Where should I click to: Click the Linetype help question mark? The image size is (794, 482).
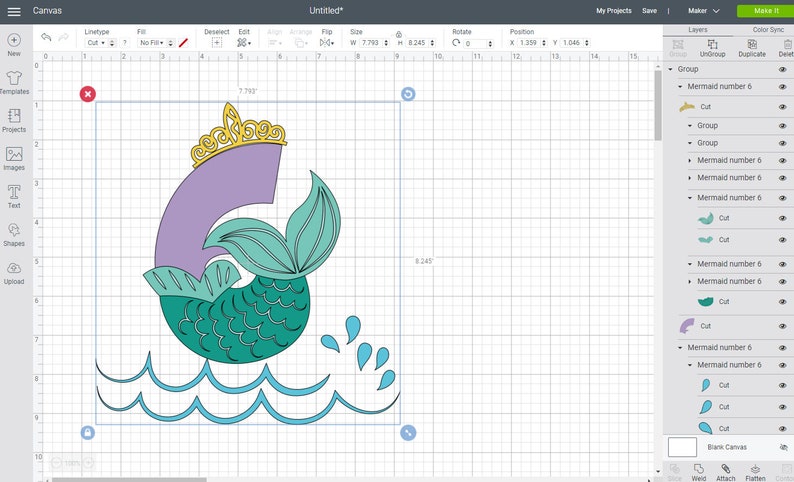tap(125, 43)
